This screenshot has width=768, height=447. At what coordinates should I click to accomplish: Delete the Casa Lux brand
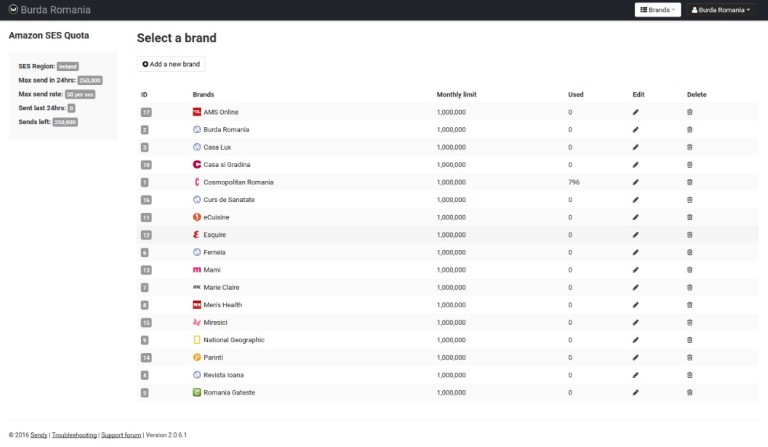pyautogui.click(x=689, y=147)
